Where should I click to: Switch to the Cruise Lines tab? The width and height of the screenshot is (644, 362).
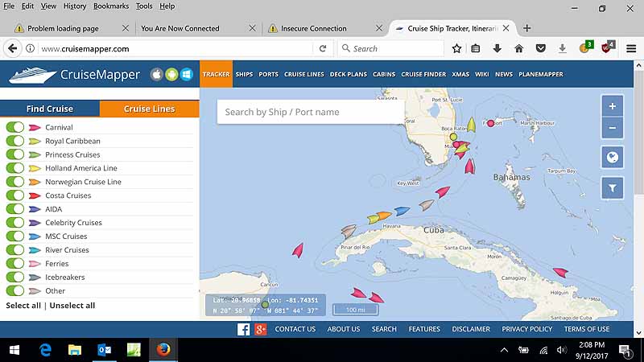(150, 109)
